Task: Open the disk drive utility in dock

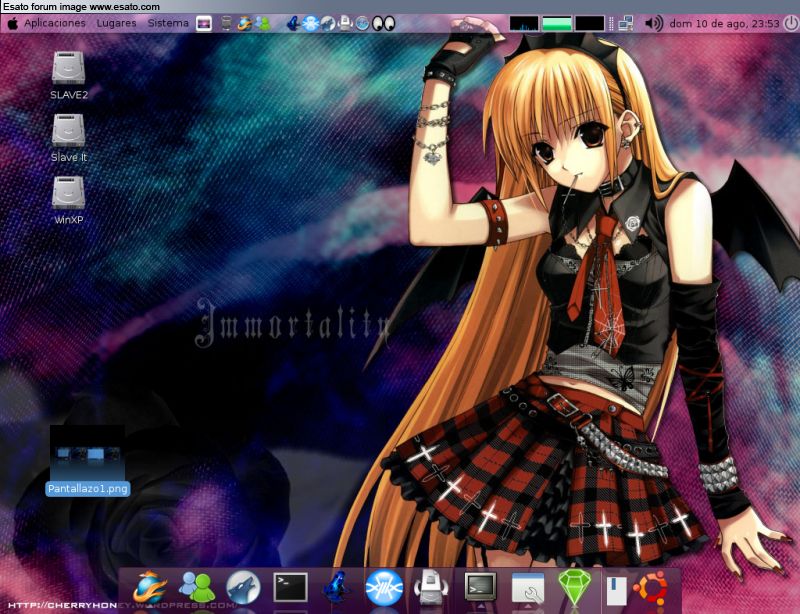Action: coord(431,587)
